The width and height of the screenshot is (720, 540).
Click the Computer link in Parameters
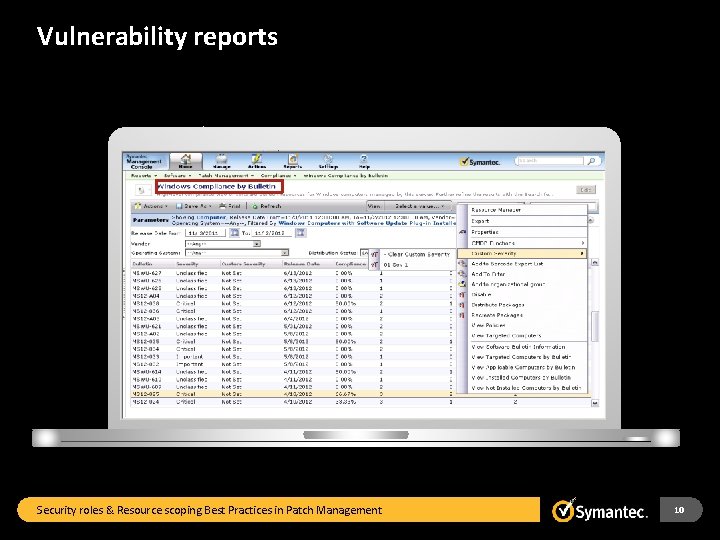211,217
